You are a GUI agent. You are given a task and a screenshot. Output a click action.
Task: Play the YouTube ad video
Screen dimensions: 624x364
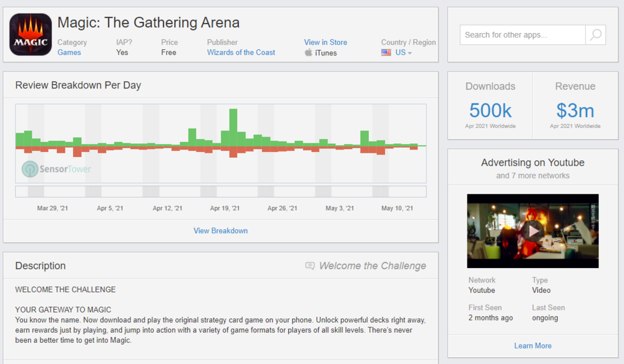tap(532, 231)
